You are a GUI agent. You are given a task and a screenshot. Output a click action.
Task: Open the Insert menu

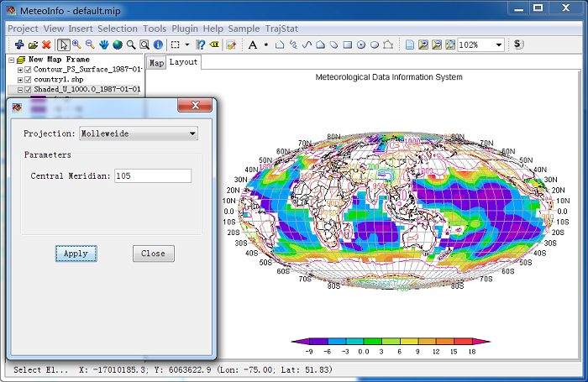tap(81, 29)
